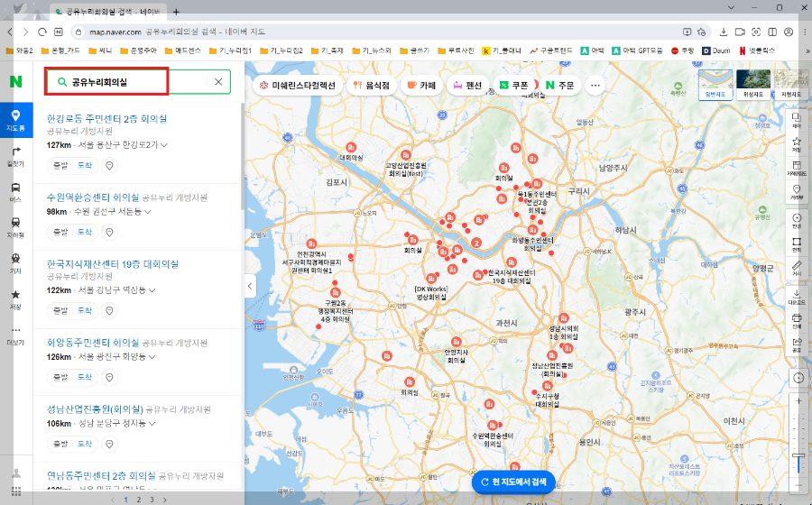Open the subway (지하철) sidebar icon
This screenshot has width=812, height=505.
point(16,227)
